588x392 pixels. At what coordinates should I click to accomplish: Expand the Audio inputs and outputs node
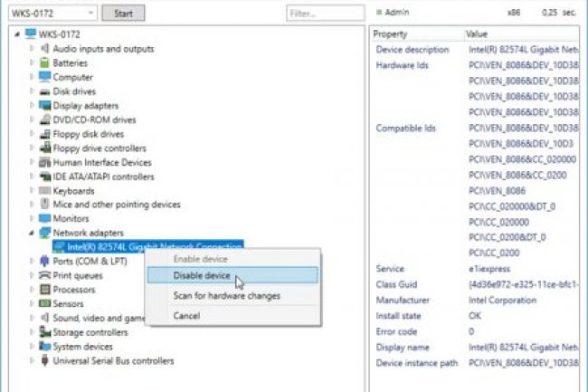tap(33, 49)
